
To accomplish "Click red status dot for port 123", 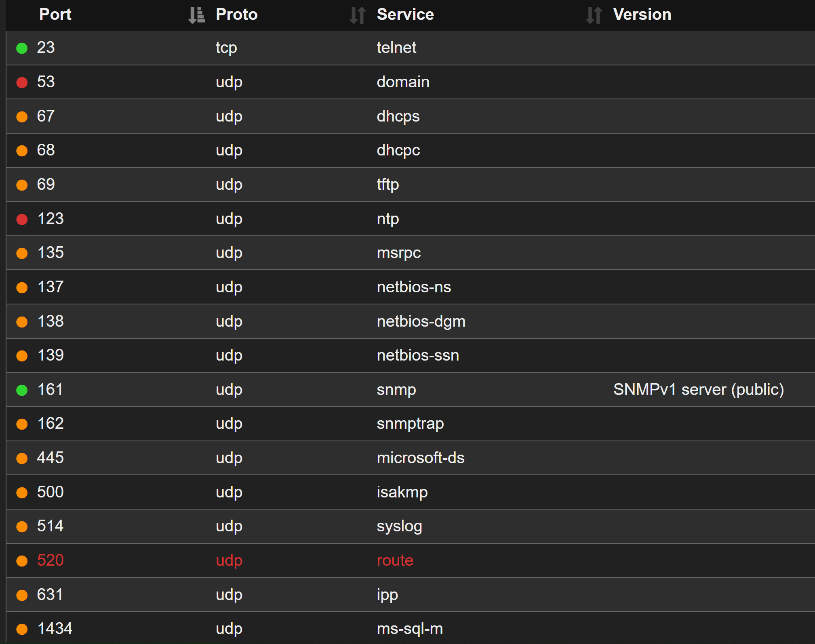I will click(x=22, y=219).
